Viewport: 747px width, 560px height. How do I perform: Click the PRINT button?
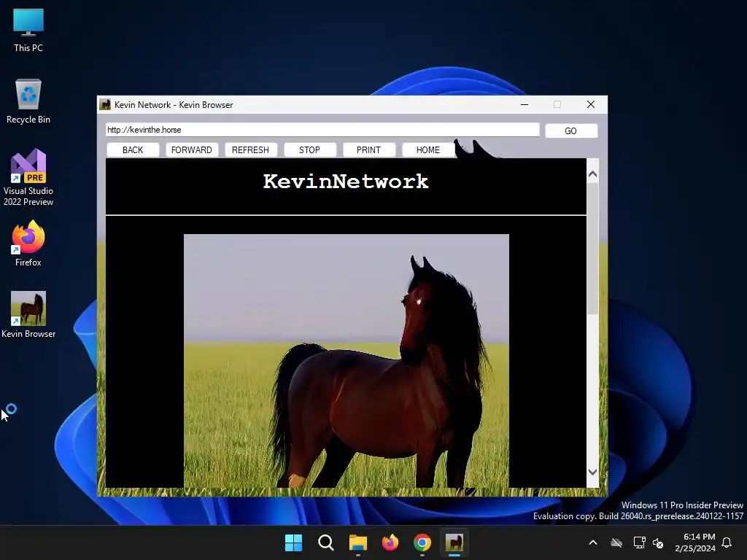click(x=368, y=150)
